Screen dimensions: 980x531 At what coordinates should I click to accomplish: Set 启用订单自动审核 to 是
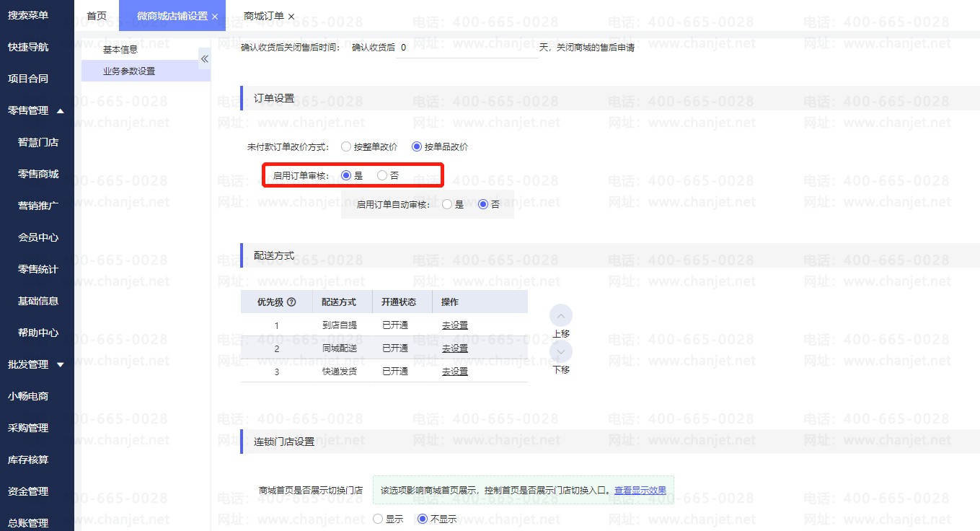pyautogui.click(x=447, y=204)
